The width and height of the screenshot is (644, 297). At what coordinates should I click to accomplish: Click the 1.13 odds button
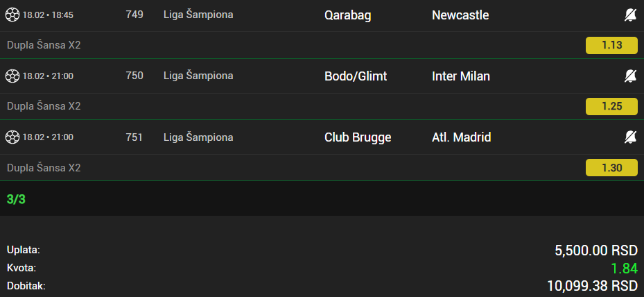611,45
